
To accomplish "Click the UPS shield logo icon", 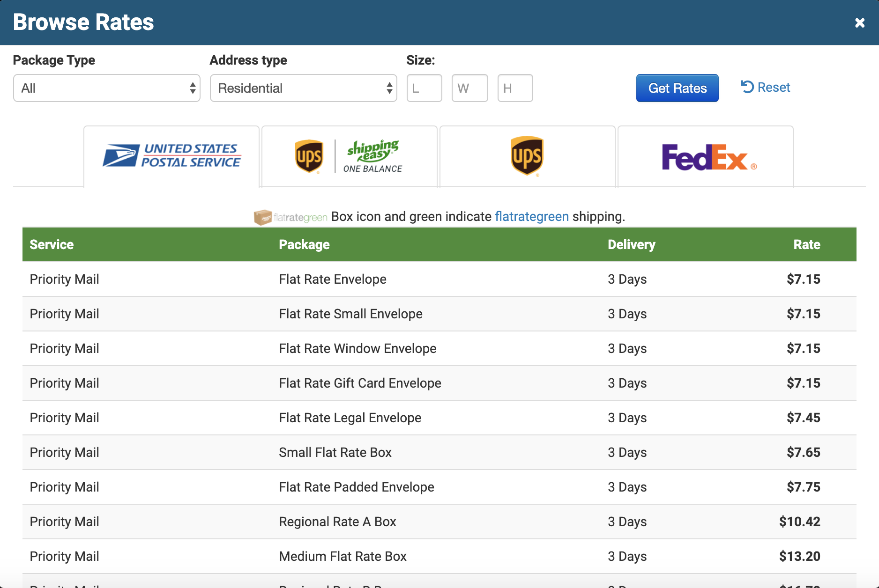I will (309, 156).
